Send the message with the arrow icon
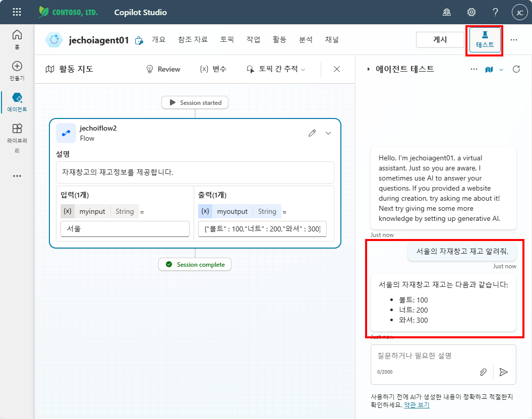 point(503,372)
